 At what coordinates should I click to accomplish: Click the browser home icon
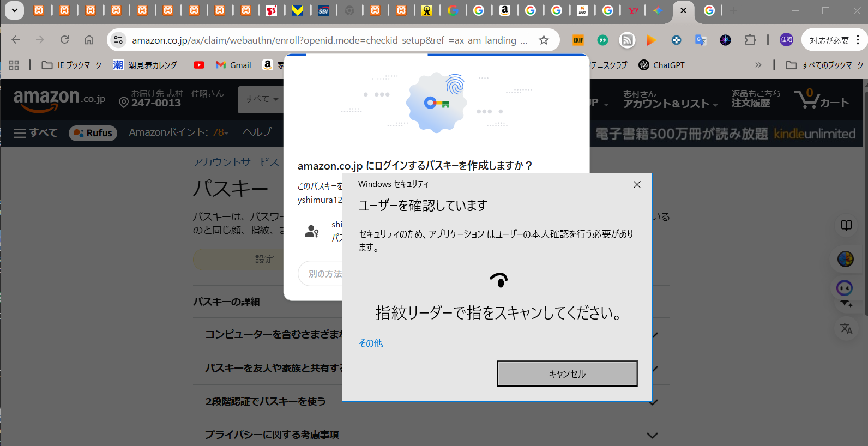(x=89, y=40)
